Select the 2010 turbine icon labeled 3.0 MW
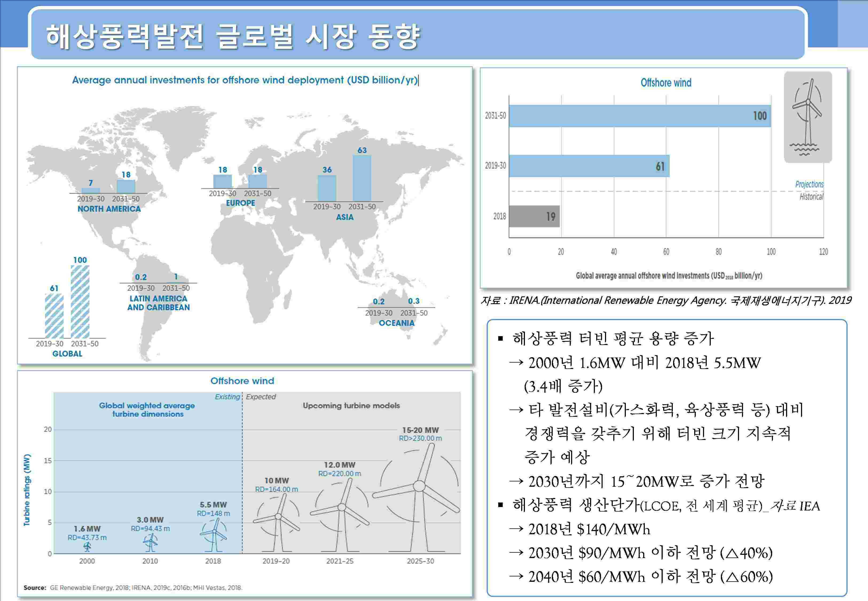The height and width of the screenshot is (601, 868). tap(150, 543)
